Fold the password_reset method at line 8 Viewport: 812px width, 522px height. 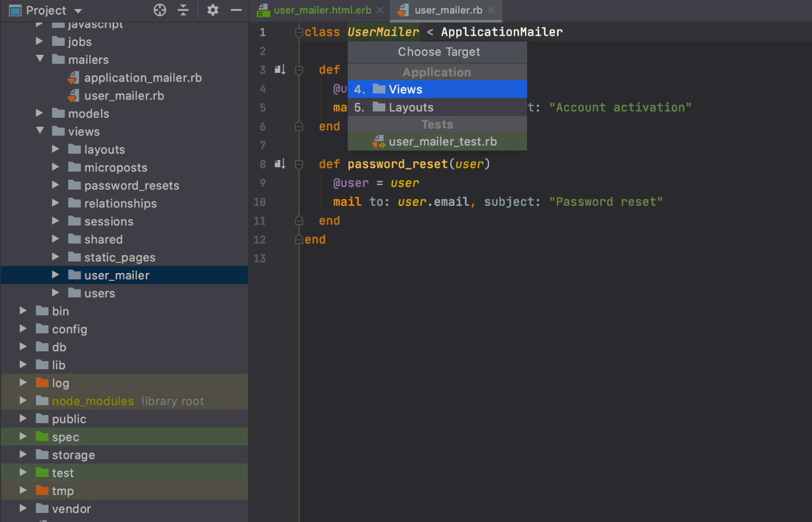[x=299, y=164]
